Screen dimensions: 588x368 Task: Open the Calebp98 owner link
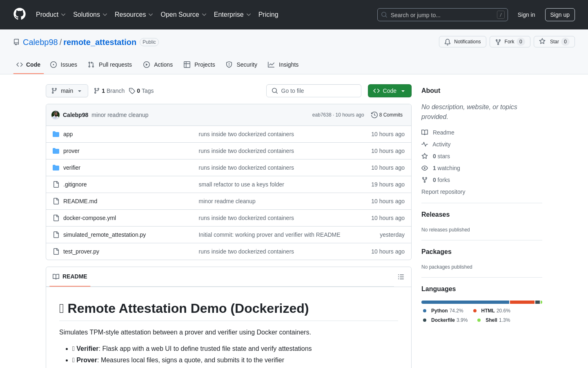coord(40,42)
